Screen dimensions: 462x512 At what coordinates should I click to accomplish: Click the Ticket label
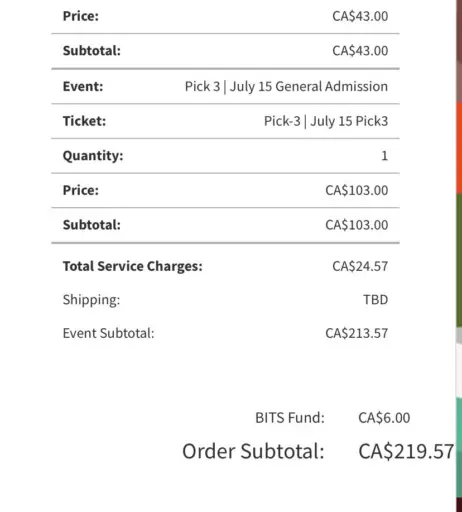84,121
